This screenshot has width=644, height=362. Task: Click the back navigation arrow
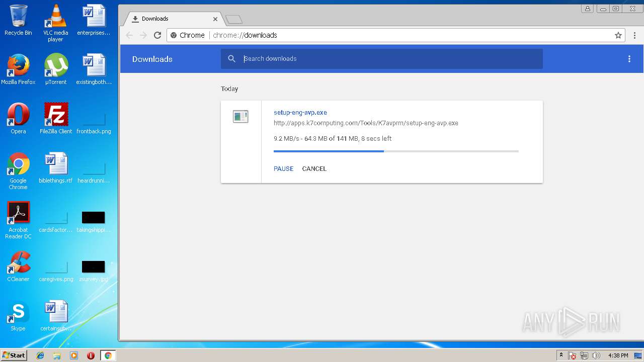click(129, 35)
